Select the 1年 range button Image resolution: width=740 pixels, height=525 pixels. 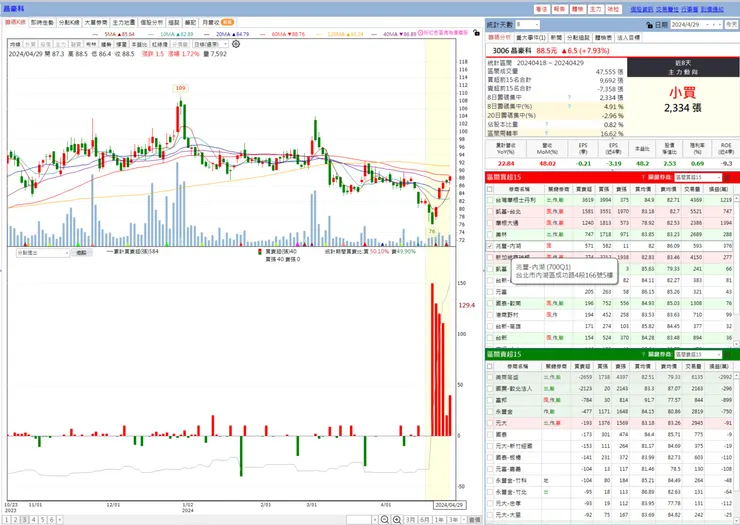[x=439, y=519]
